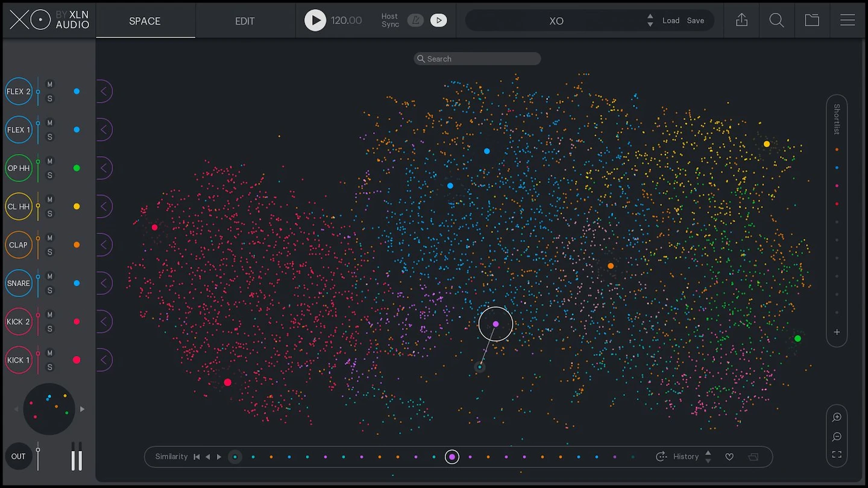Click the zoom out magnifier icon
The height and width of the screenshot is (488, 868).
pos(837,437)
